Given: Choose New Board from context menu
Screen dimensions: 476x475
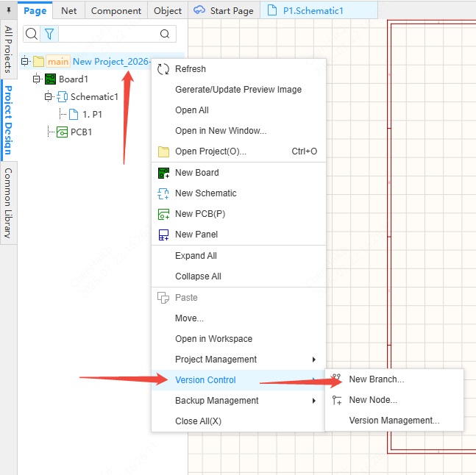Looking at the screenshot, I should pos(238,173).
